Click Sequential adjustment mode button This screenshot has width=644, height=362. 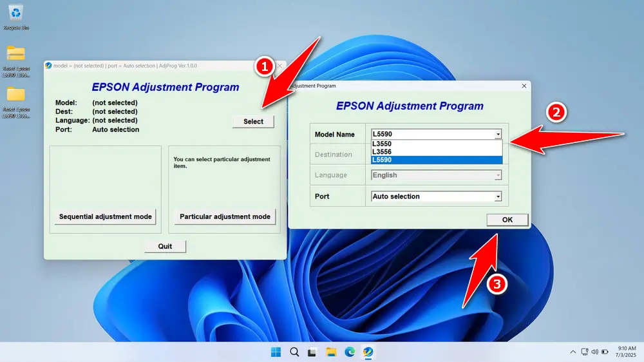(x=105, y=216)
